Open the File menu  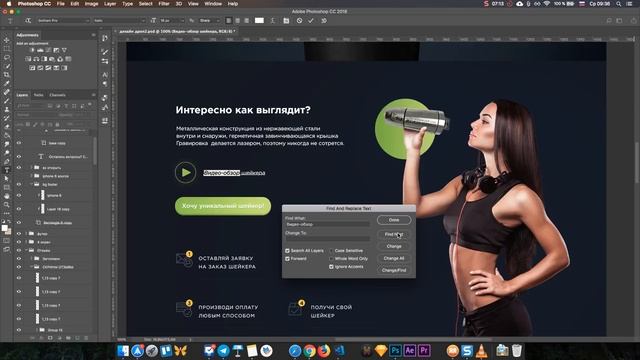61,4
